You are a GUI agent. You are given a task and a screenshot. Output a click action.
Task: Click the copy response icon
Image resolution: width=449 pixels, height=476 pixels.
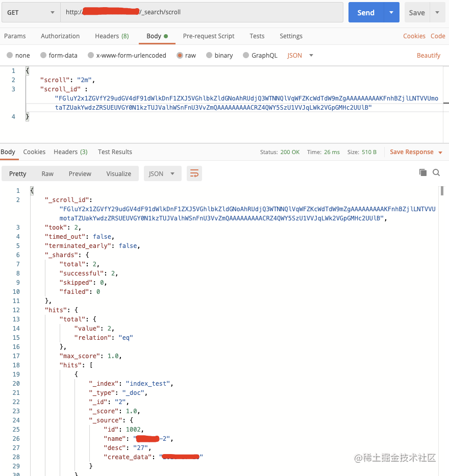(423, 172)
